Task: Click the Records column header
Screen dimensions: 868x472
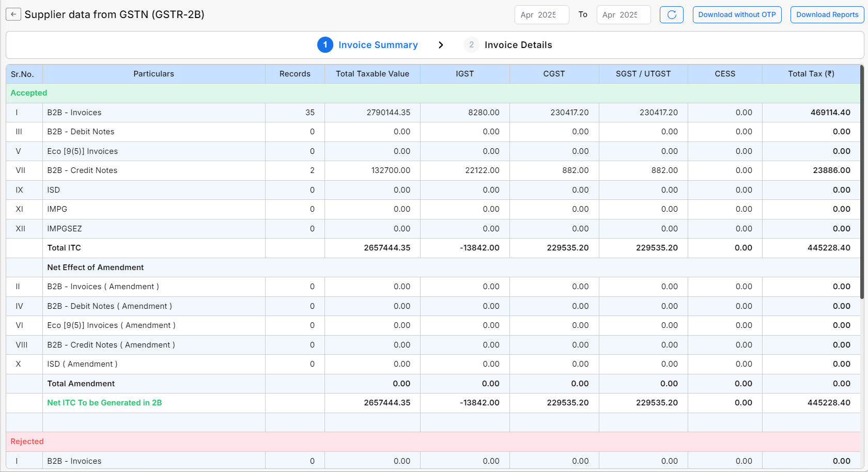Action: click(295, 74)
